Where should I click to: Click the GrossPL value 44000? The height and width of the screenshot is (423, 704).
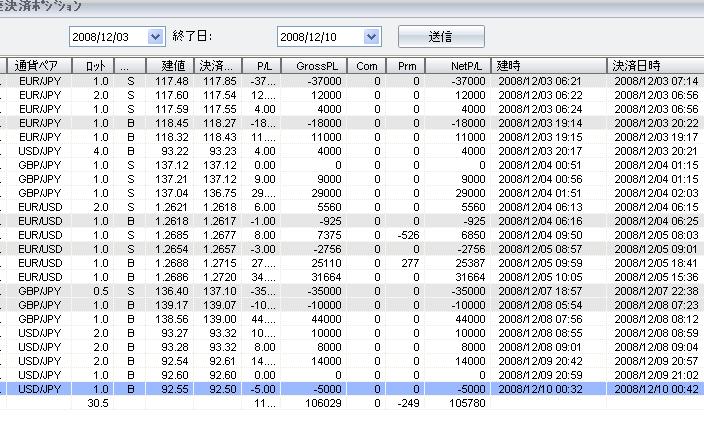pos(326,319)
